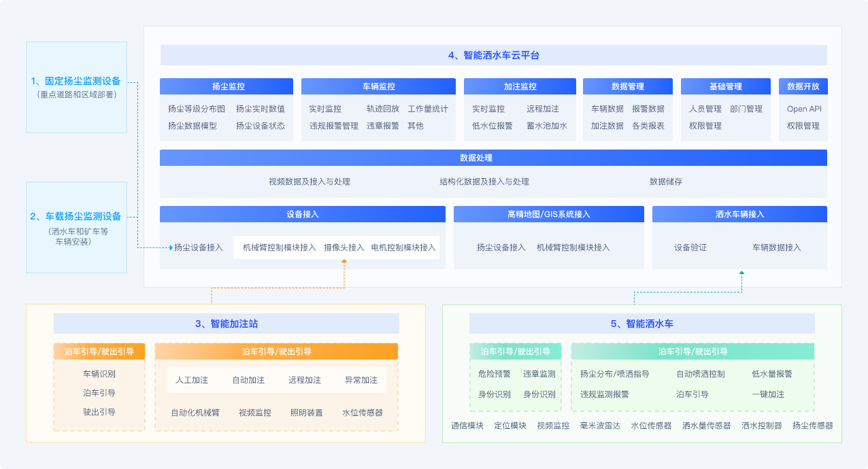Screen dimensions: 868x469
Task: Select '工作量统计' text
Action: [x=428, y=109]
